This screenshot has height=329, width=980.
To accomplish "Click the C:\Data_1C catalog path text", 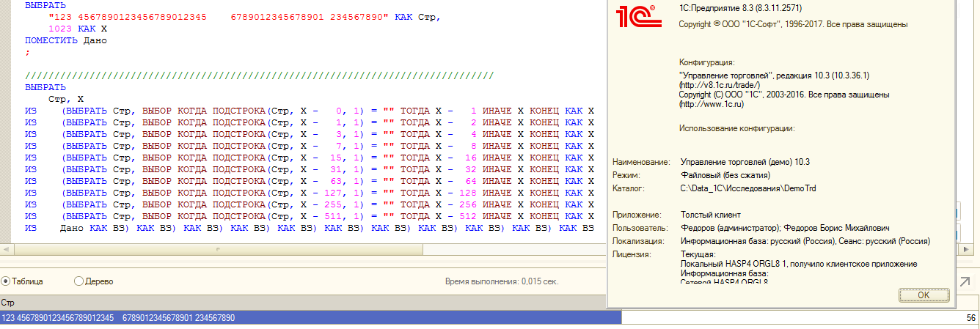I will coord(748,188).
